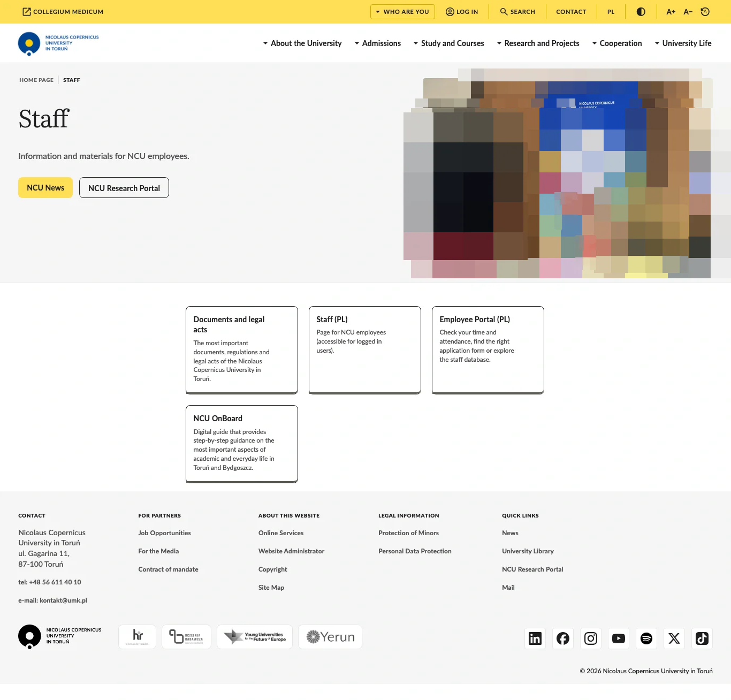Open the Personal Data Protection footer link
The width and height of the screenshot is (731, 700).
click(x=415, y=551)
